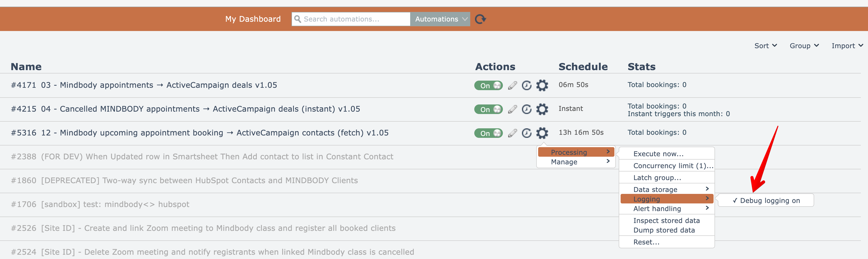The height and width of the screenshot is (259, 868).
Task: Turn off automation #4171 On switch
Action: pos(488,85)
